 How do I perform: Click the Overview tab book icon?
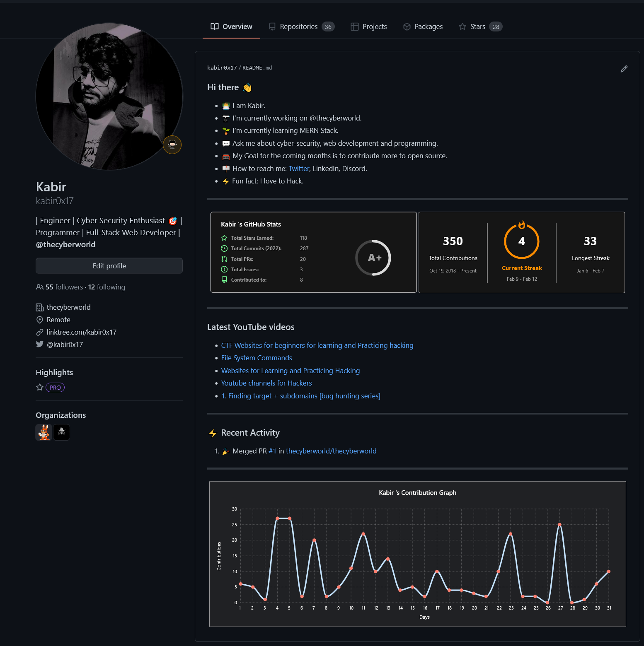[x=215, y=27]
